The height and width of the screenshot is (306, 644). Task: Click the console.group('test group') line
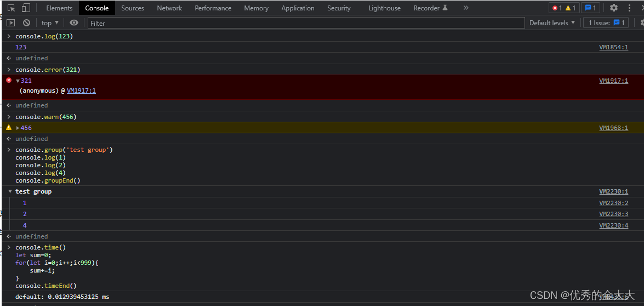coord(64,150)
